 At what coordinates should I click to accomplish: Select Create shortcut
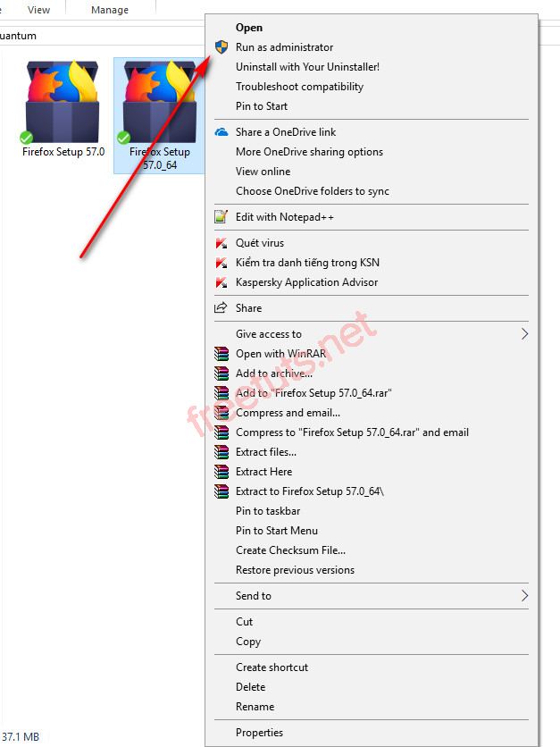point(372,667)
